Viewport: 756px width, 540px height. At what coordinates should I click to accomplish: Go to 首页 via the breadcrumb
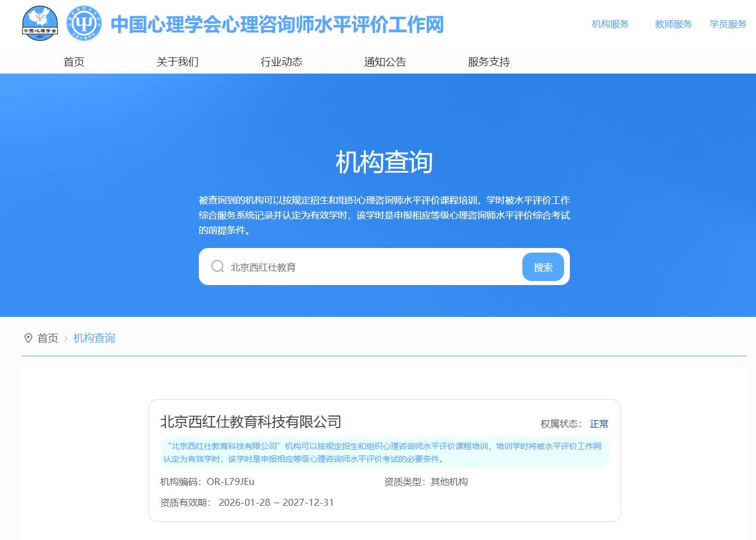click(x=48, y=338)
